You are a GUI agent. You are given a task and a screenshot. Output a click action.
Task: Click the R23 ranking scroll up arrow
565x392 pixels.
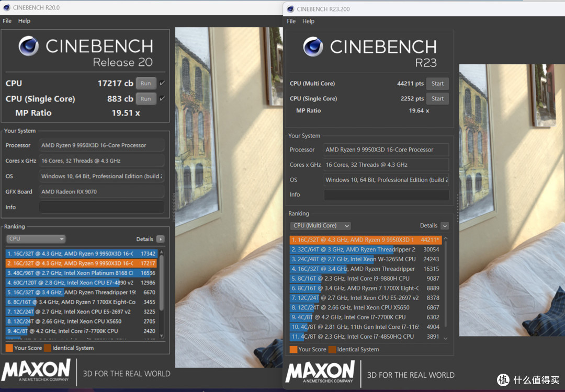click(446, 238)
